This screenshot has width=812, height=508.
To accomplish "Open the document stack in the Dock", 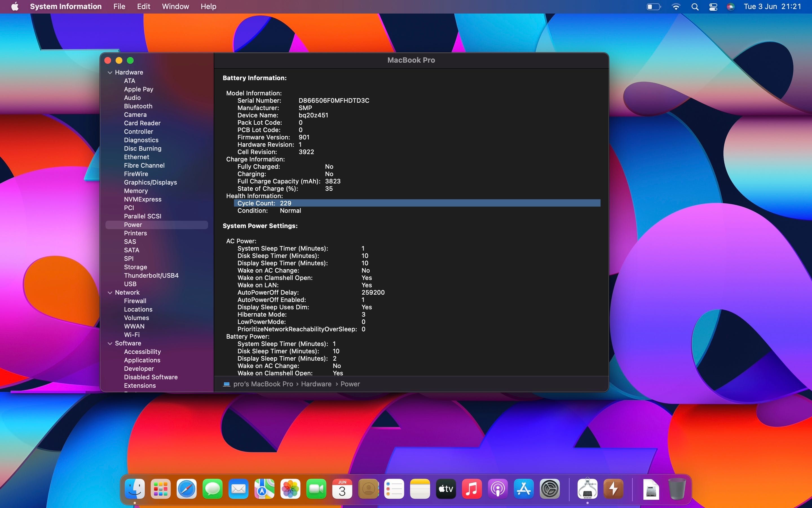I will [x=651, y=489].
